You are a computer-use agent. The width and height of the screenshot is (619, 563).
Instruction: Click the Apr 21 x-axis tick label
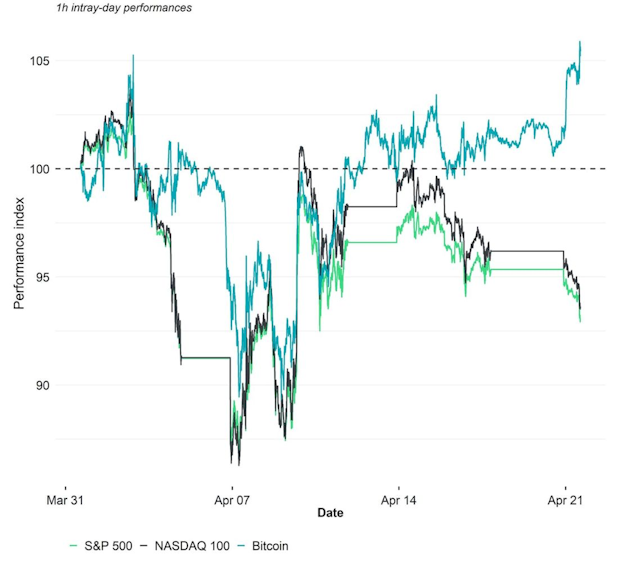[565, 495]
